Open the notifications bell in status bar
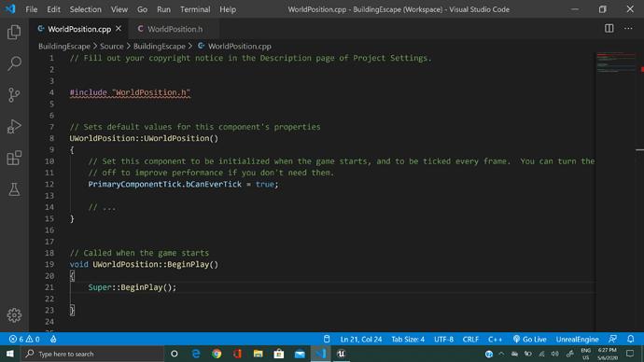Viewport: 644px width, 362px height. click(630, 339)
